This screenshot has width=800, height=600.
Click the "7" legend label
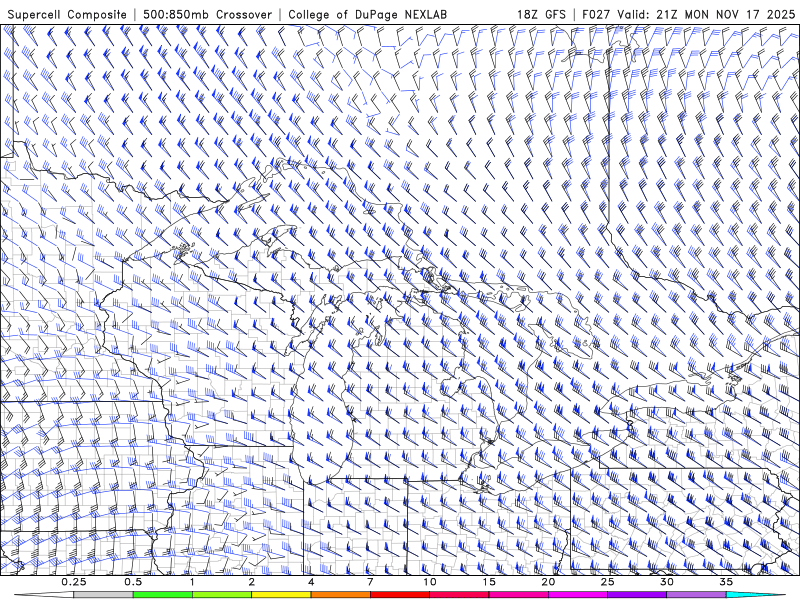370,582
